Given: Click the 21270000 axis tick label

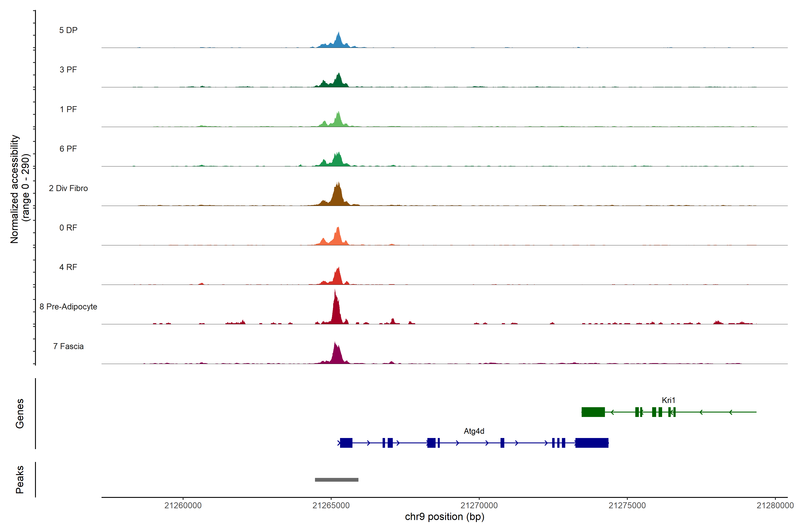Looking at the screenshot, I should pyautogui.click(x=479, y=506).
